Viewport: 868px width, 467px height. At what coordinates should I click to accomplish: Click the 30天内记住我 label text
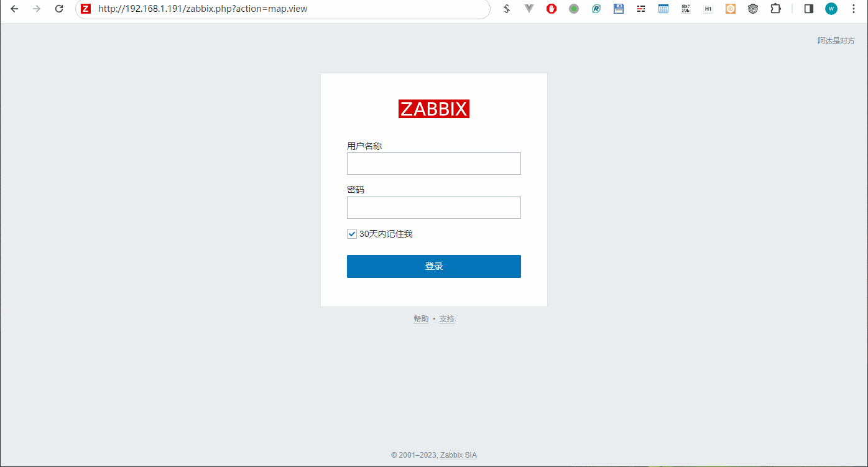[x=386, y=234]
